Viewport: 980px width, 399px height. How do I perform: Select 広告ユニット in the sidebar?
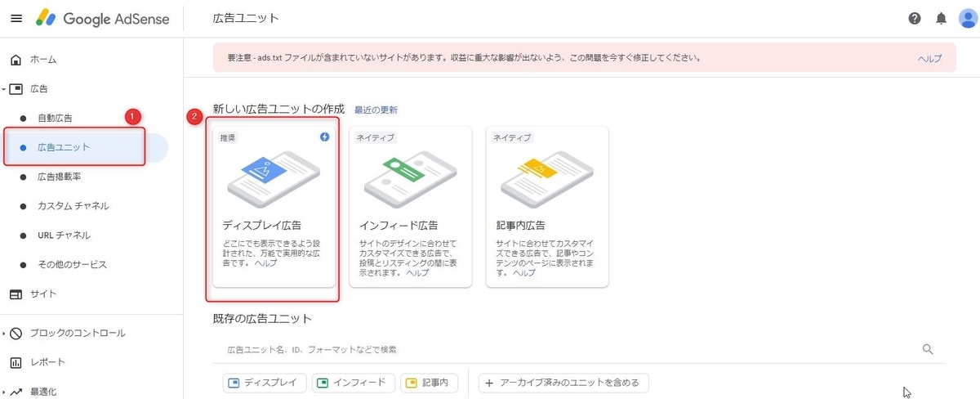click(64, 147)
